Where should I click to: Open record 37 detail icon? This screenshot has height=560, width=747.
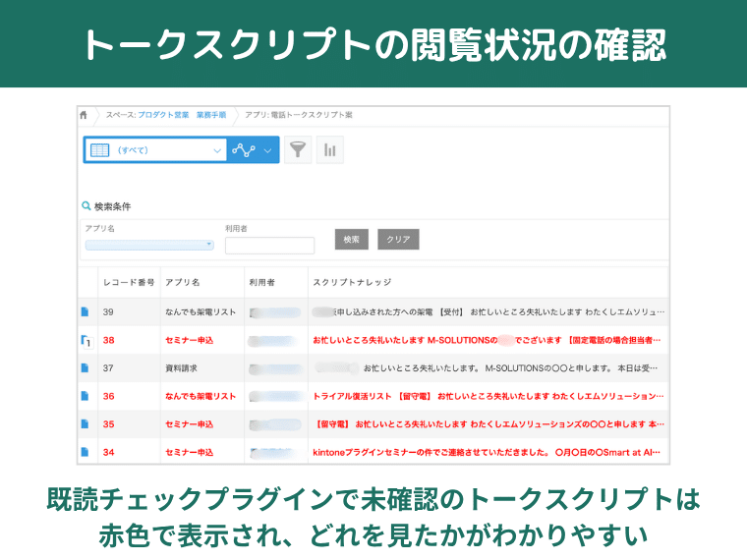click(85, 368)
